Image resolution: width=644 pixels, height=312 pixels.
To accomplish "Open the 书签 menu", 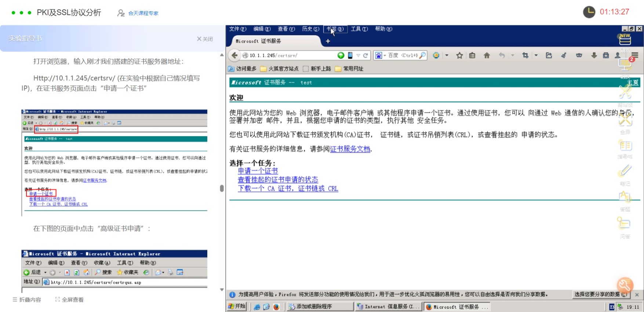I will coord(335,29).
